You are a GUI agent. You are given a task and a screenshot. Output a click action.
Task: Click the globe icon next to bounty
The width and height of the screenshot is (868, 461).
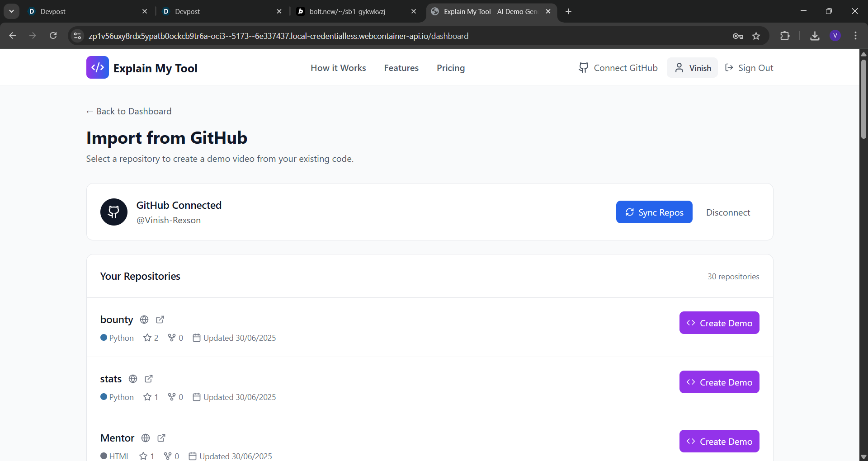point(144,320)
